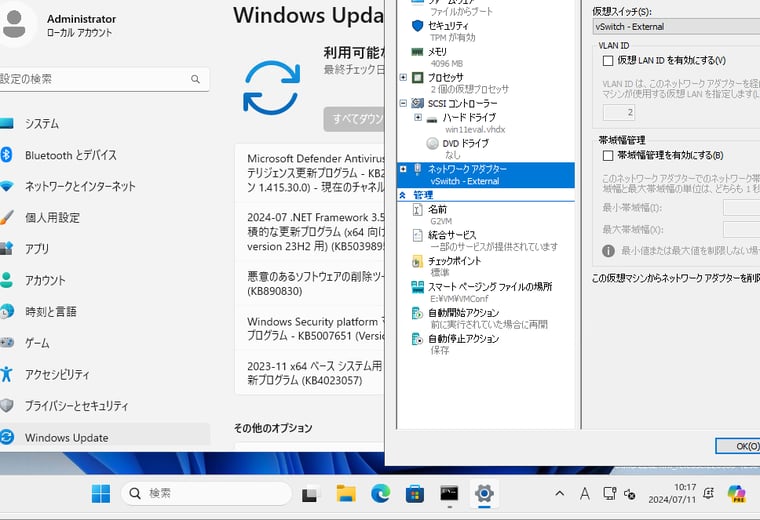Screen dimensions: 760x520
Task: Collapse the SCSI コントローラー tree node
Action: coord(403,103)
